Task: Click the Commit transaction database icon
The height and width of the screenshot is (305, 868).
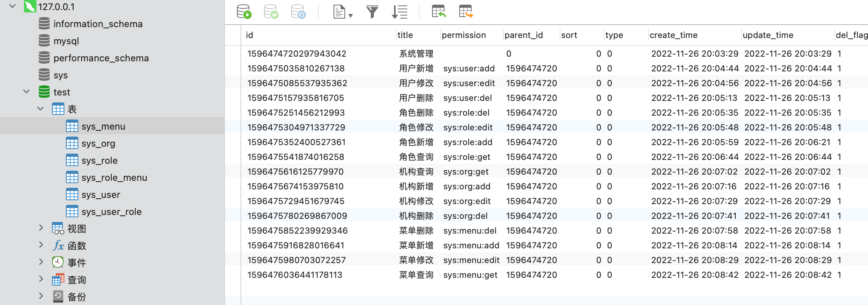Action: [x=271, y=12]
